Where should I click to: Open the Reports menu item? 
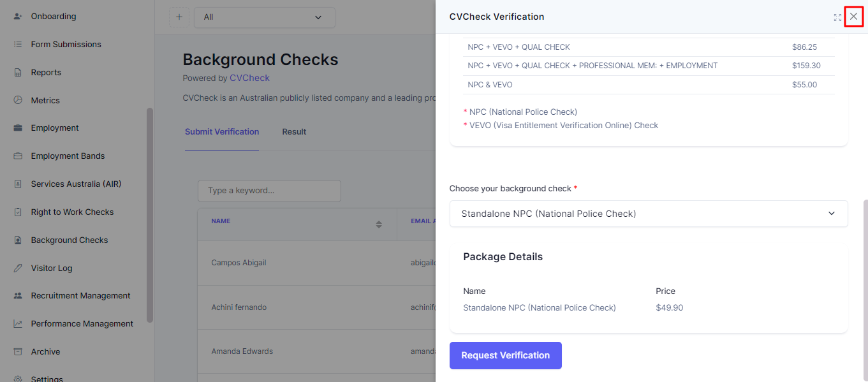tap(46, 72)
